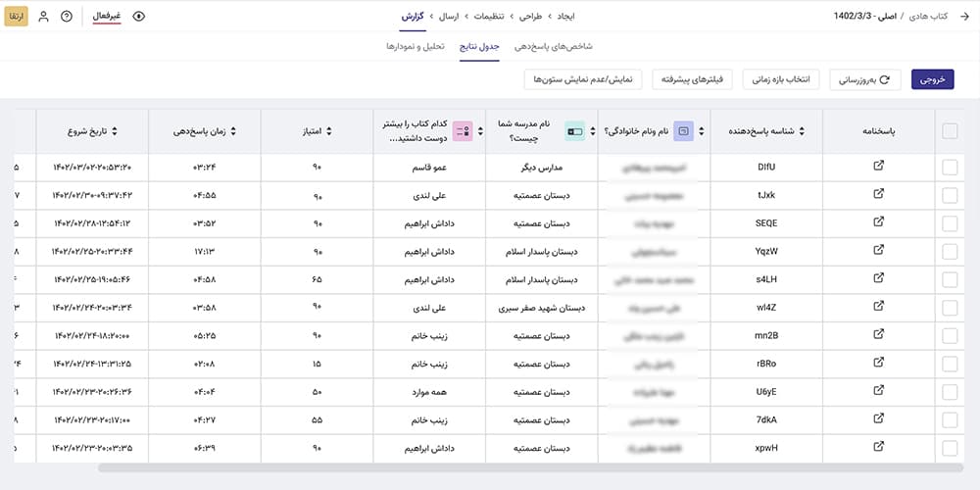Tick the select-all checkbox in table header
Screen dimensions: 980x490
tap(950, 131)
